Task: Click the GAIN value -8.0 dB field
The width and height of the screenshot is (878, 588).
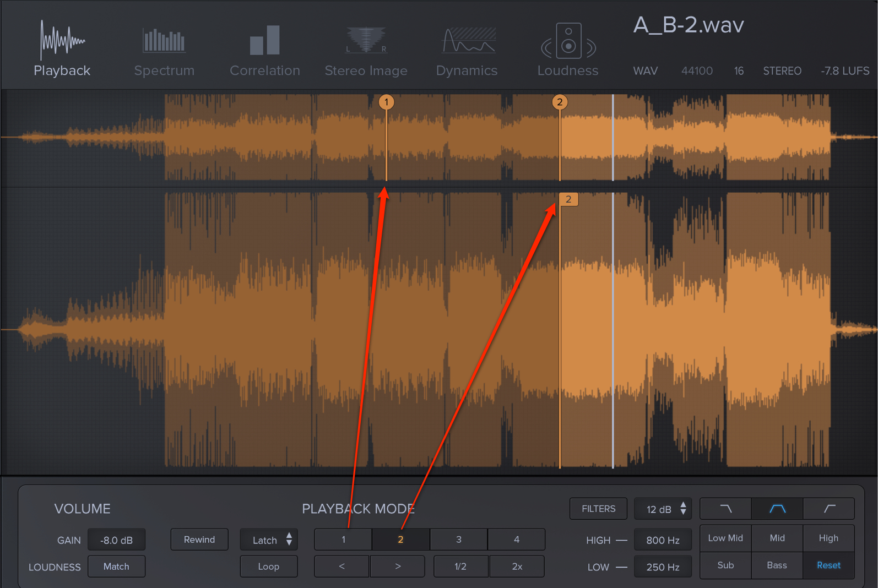Action: click(x=116, y=540)
